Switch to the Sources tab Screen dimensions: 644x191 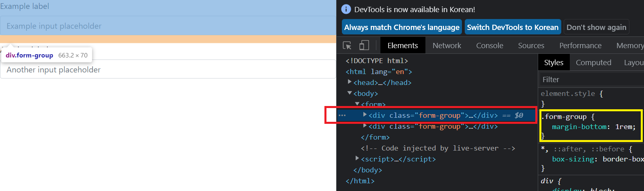pyautogui.click(x=531, y=46)
